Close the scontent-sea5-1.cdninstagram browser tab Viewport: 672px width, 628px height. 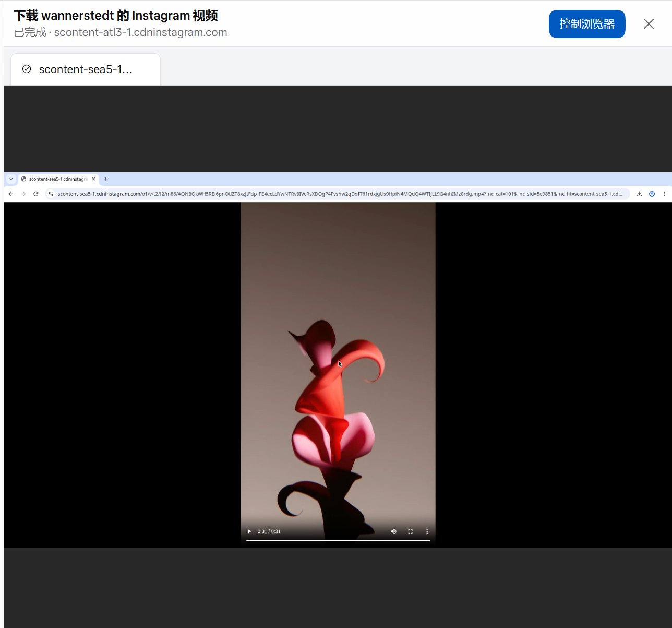93,179
